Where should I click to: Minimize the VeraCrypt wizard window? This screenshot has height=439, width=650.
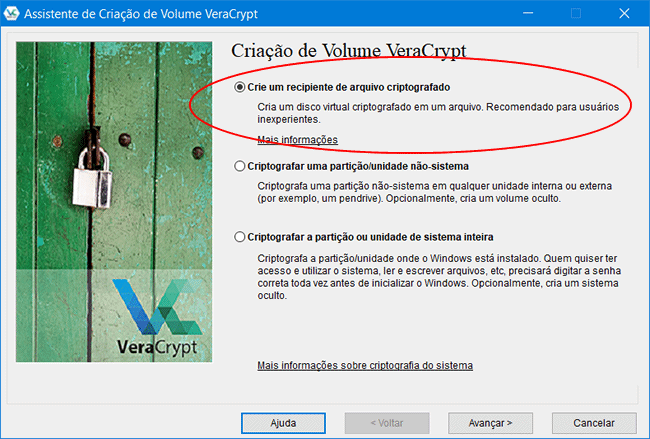527,13
